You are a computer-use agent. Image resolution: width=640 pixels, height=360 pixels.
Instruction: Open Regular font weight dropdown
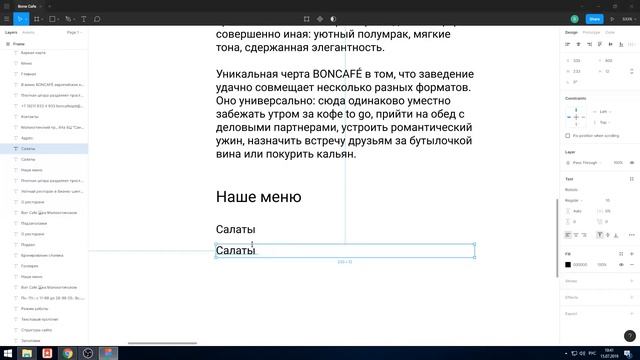point(573,200)
